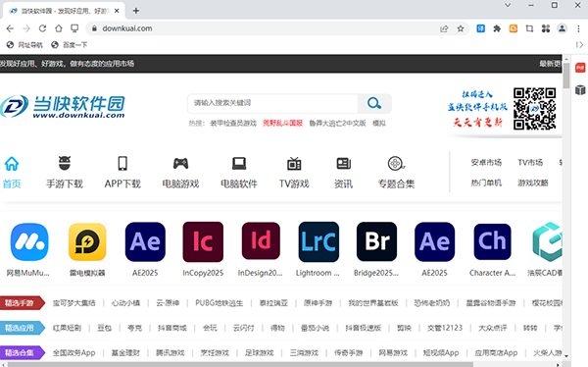588x367 pixels.
Task: Open the 腾讯游戏 collection link
Action: click(x=171, y=352)
